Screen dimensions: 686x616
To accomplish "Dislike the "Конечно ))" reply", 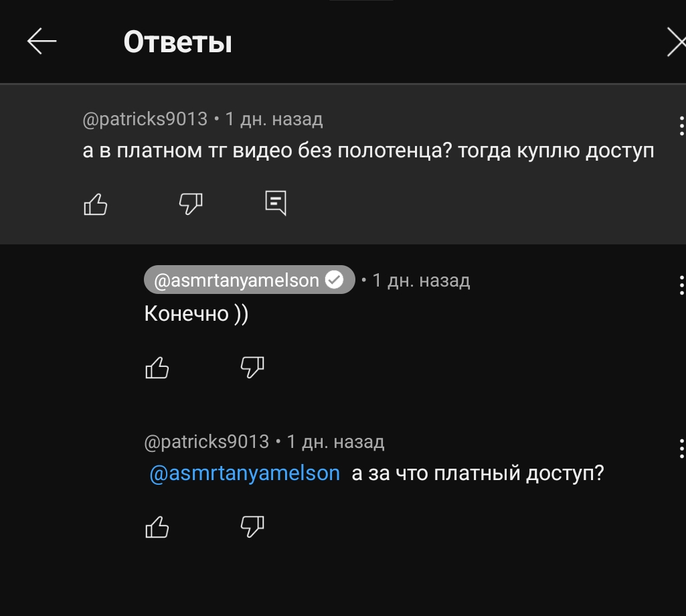I will coord(252,366).
